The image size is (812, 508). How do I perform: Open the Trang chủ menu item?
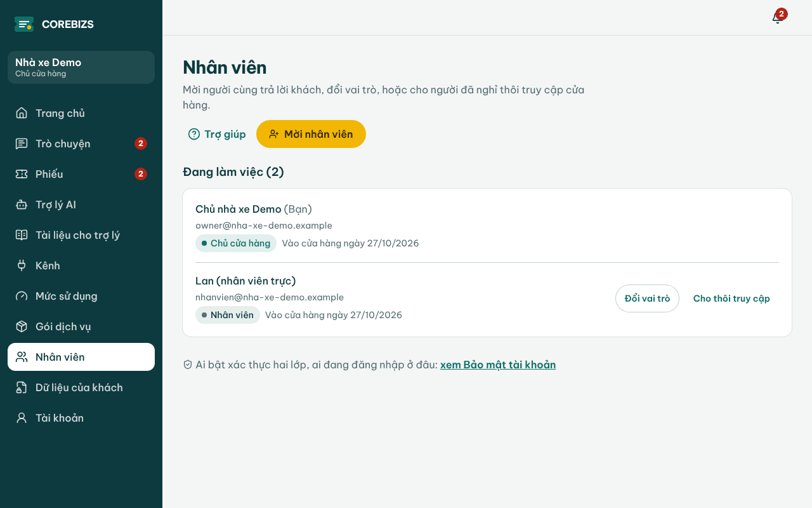pos(81,113)
